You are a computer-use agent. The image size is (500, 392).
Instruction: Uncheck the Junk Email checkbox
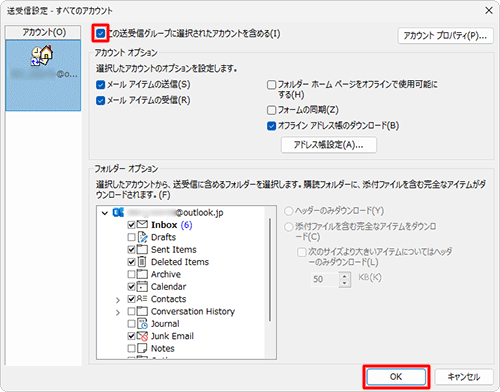pyautogui.click(x=131, y=336)
